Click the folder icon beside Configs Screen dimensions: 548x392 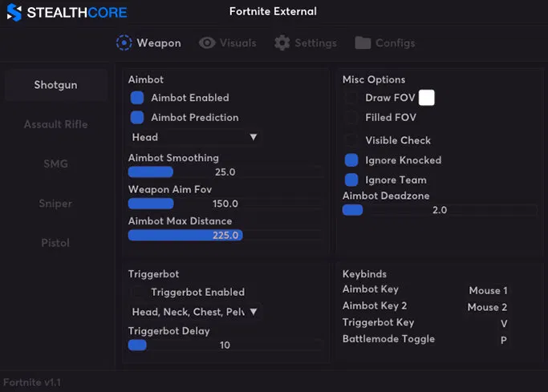click(363, 42)
